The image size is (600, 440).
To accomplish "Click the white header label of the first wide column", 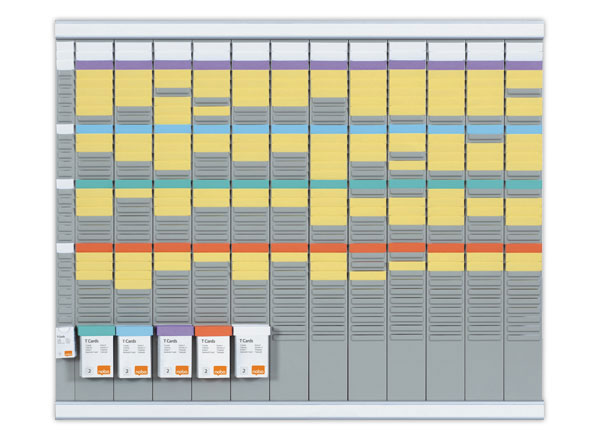I will (x=94, y=49).
